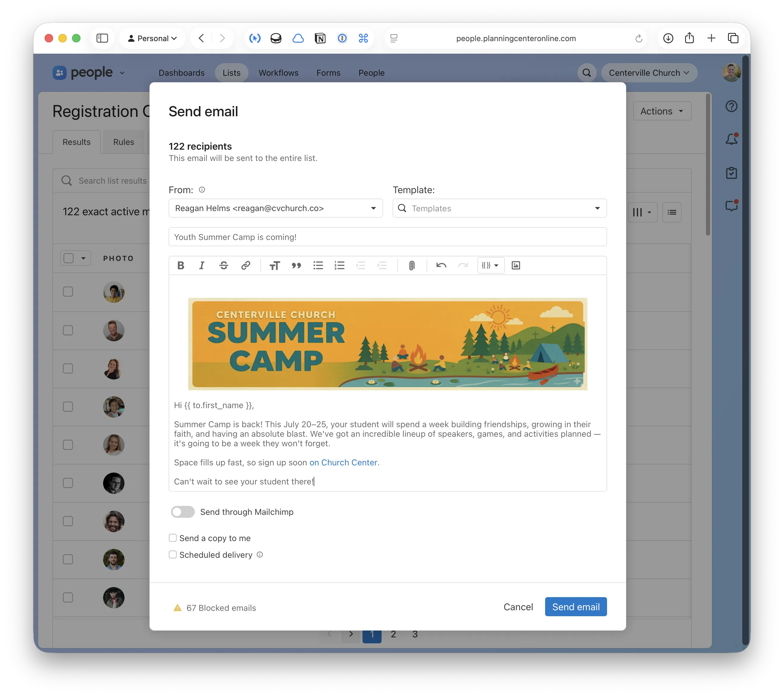Open the notifications bell in the sidebar

(x=732, y=139)
